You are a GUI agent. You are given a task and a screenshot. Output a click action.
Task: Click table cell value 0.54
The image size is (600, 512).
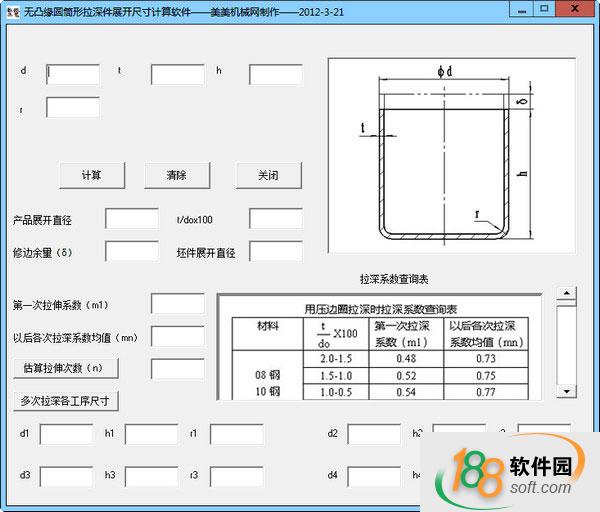[x=406, y=392]
